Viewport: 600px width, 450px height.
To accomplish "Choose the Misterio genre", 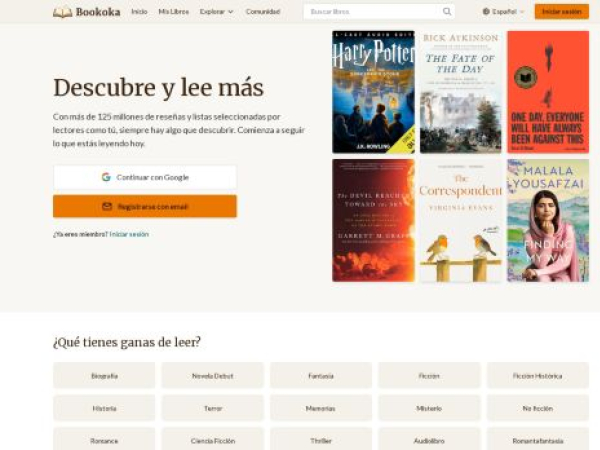I will point(429,408).
